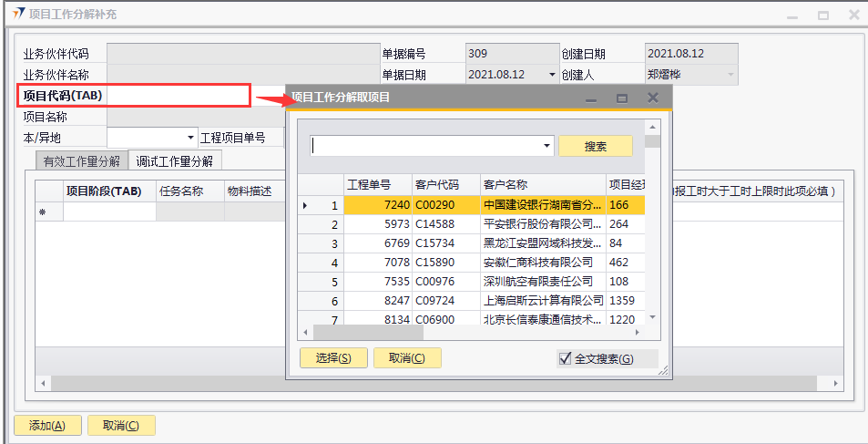Click the 项目代码(TAB) input field
Viewport: 868px width, 444px height.
click(x=178, y=96)
